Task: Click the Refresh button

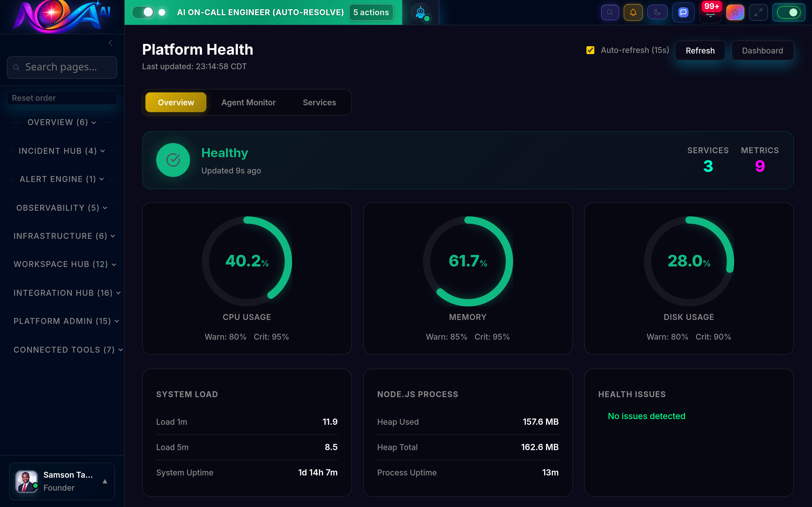Action: [700, 50]
